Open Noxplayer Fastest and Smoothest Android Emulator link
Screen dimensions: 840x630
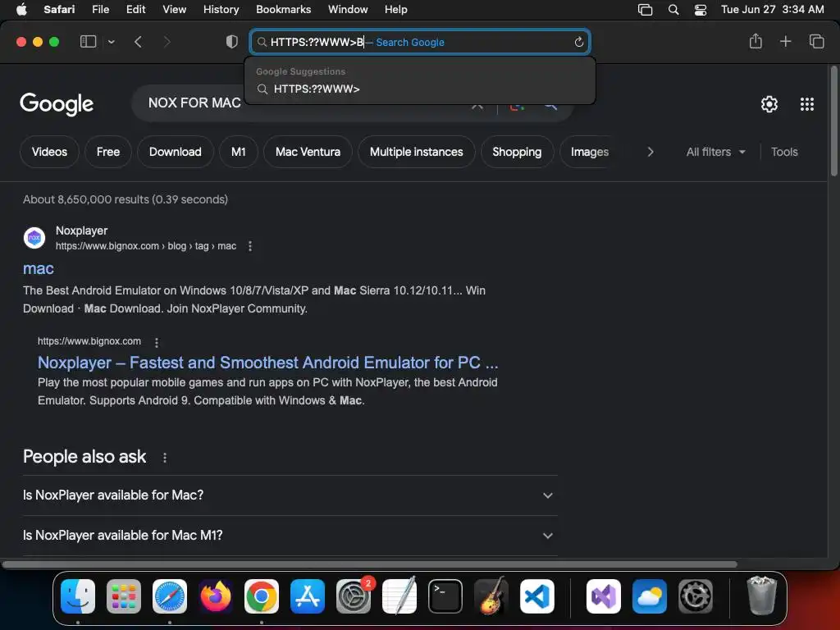[x=268, y=363]
